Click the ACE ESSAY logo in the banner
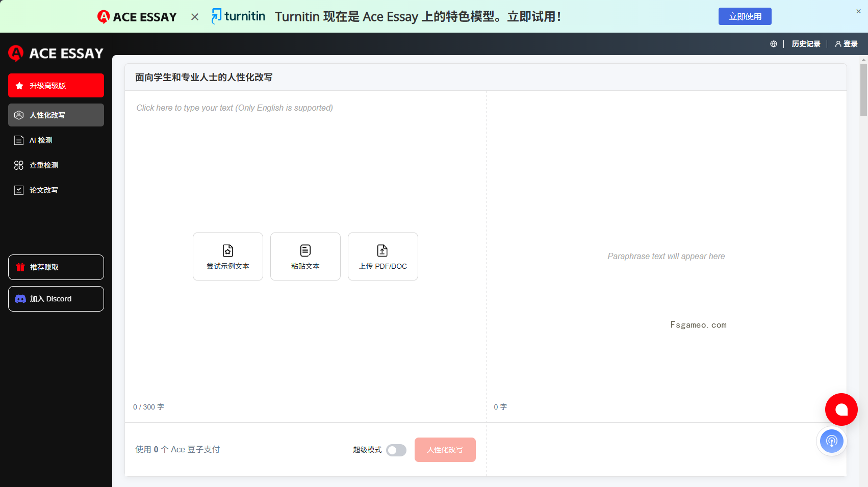This screenshot has height=487, width=868. pos(137,17)
